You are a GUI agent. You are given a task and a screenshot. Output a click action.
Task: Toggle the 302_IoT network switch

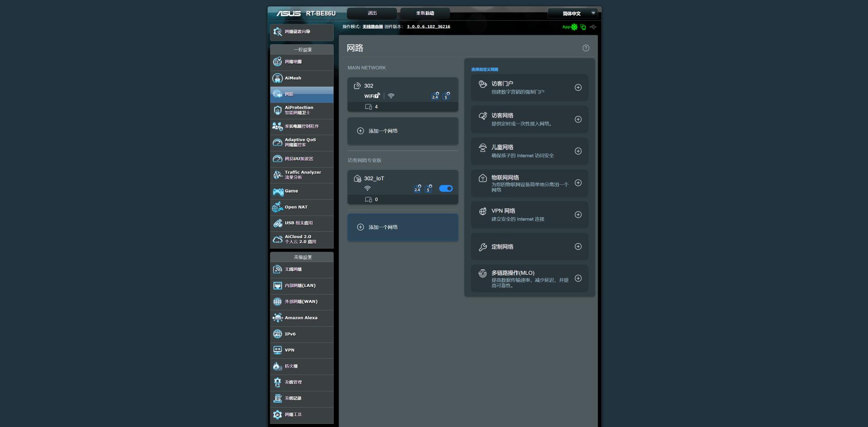coord(446,188)
